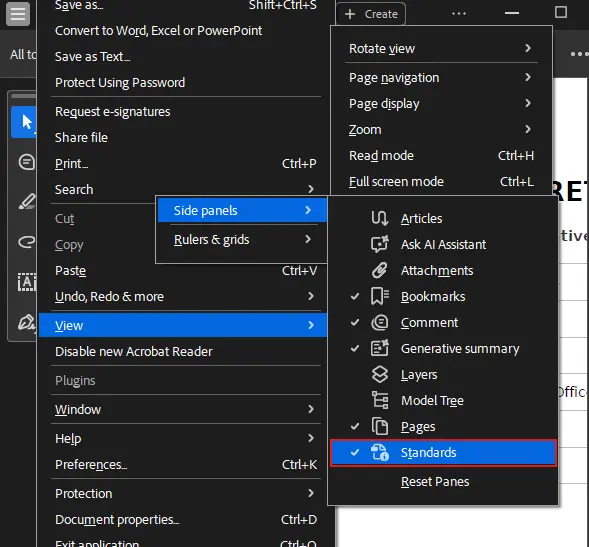
Task: Select the fill and sign pen tool
Action: (27, 322)
